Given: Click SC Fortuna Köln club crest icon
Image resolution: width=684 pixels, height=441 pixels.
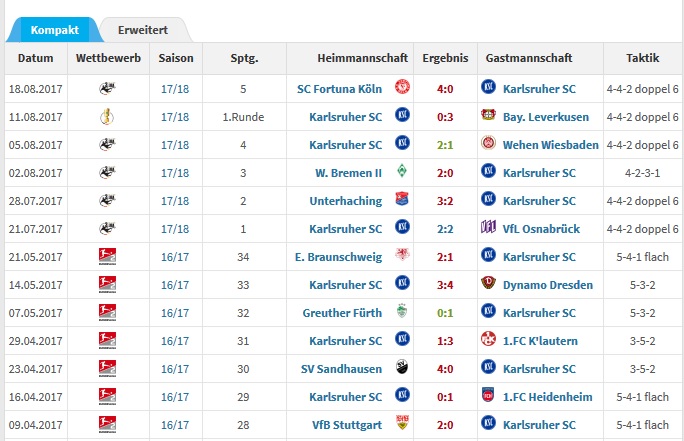Looking at the screenshot, I should pos(402,87).
